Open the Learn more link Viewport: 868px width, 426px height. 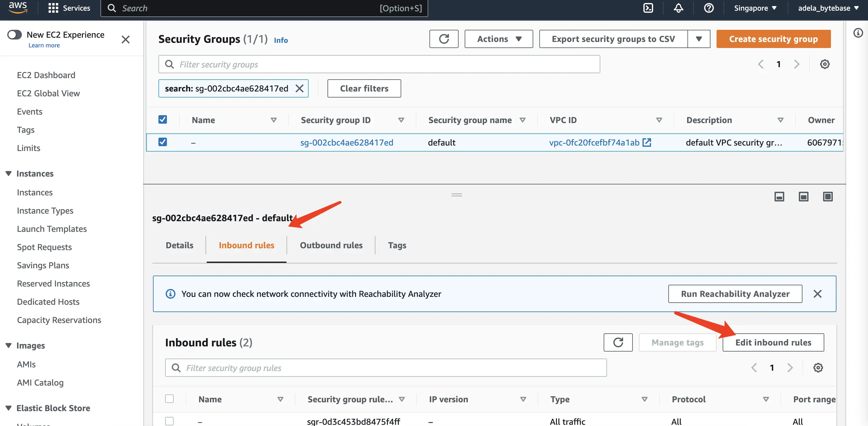44,45
